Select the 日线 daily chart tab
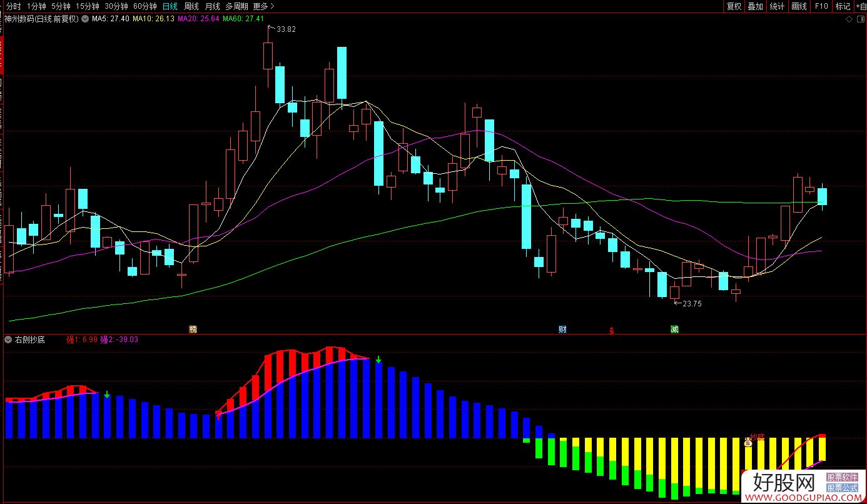This screenshot has width=867, height=504. pyautogui.click(x=170, y=6)
